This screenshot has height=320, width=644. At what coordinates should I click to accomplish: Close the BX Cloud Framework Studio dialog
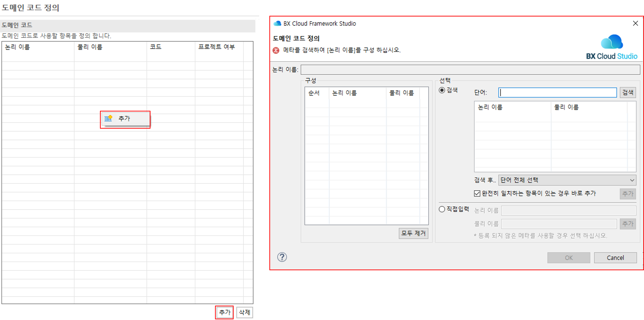[635, 23]
